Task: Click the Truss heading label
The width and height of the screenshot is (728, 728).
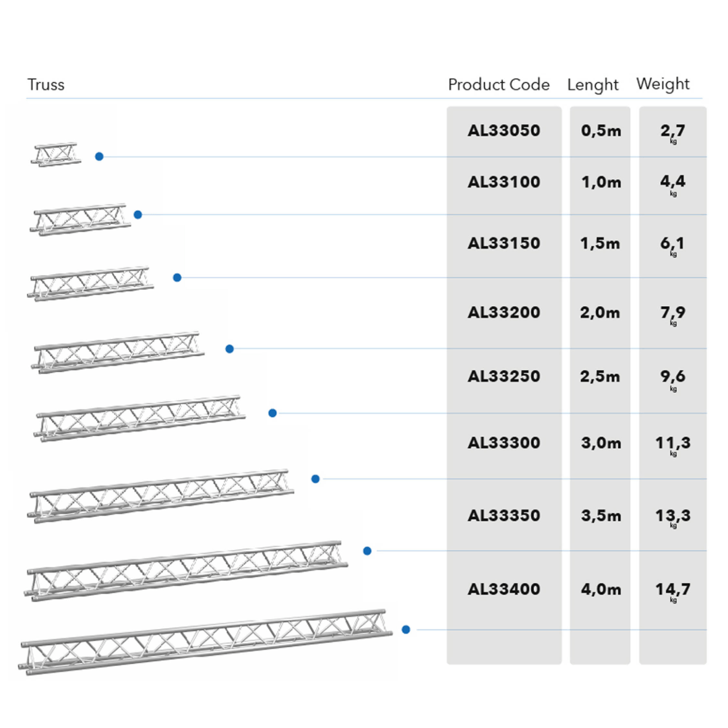Action: pos(46,85)
